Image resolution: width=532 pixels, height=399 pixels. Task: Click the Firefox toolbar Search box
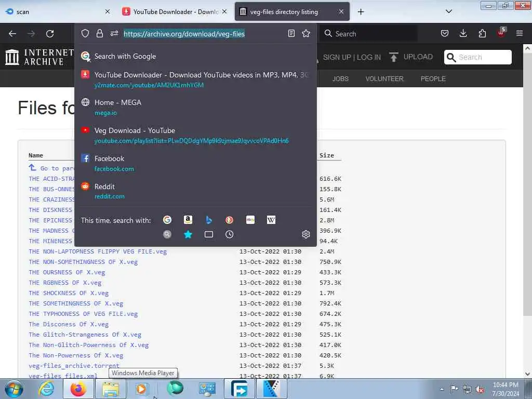click(x=368, y=34)
